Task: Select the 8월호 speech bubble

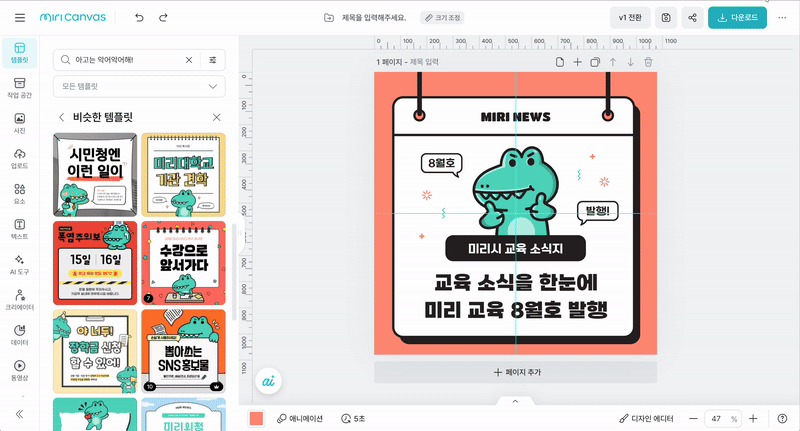Action: click(x=441, y=164)
